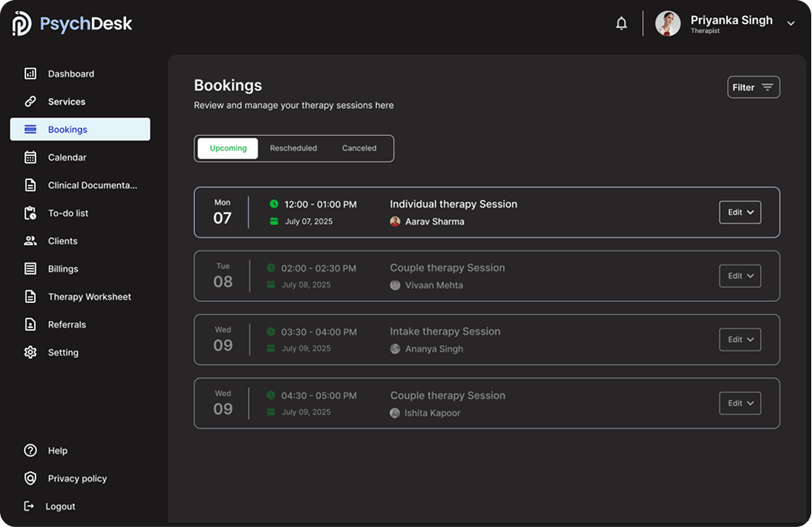Viewport: 812px width, 527px height.
Task: Open the Calendar section
Action: point(66,157)
